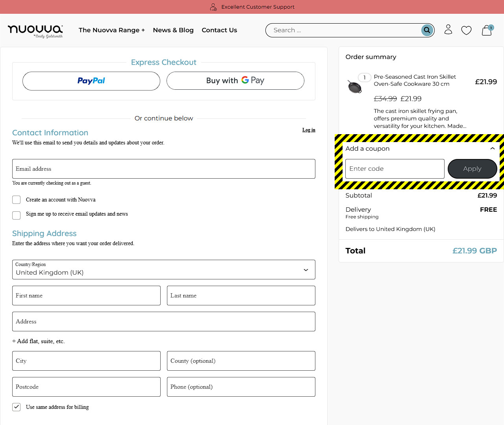
Task: Expand The Nuovva Range menu
Action: point(111,30)
